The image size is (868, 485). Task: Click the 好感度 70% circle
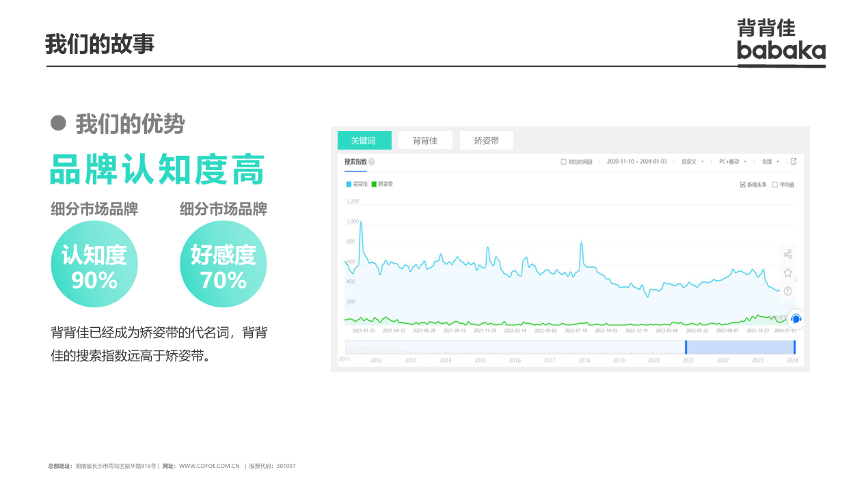(223, 264)
